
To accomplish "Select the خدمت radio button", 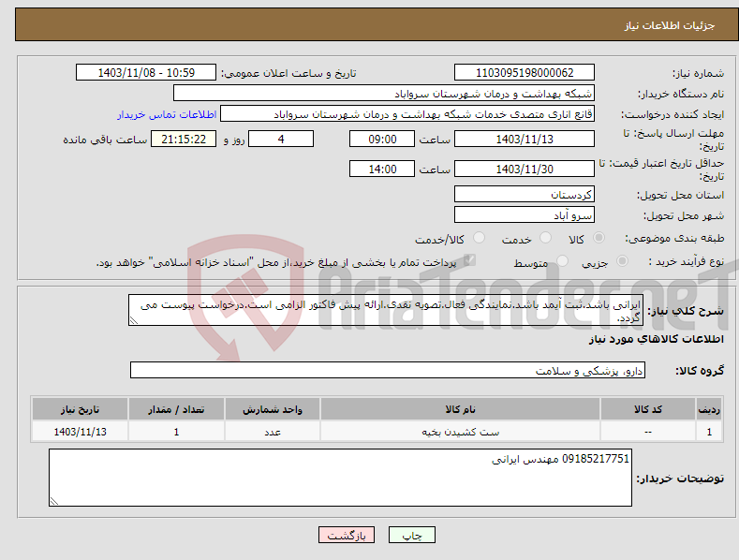I will pyautogui.click(x=545, y=238).
